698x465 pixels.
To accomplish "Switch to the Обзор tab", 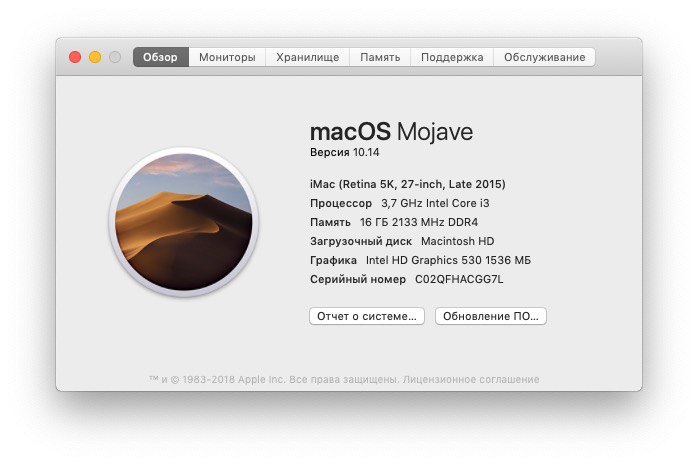I will (x=161, y=57).
